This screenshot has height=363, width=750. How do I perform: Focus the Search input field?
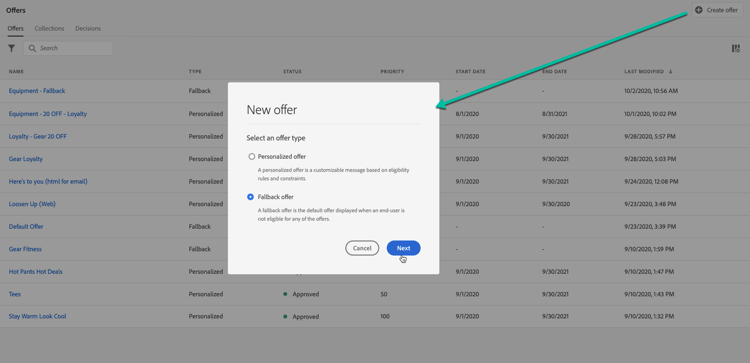[68, 48]
